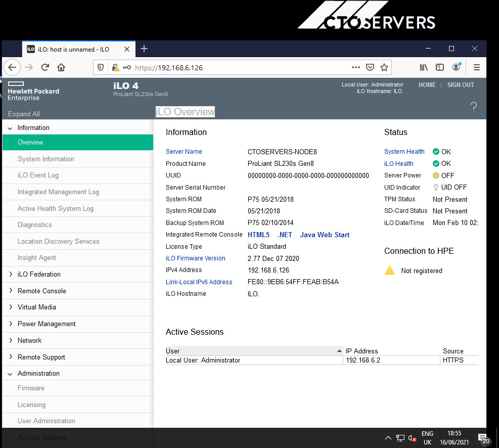Image resolution: width=499 pixels, height=448 pixels.
Task: Click the Save to Pocket icon
Action: point(370,67)
